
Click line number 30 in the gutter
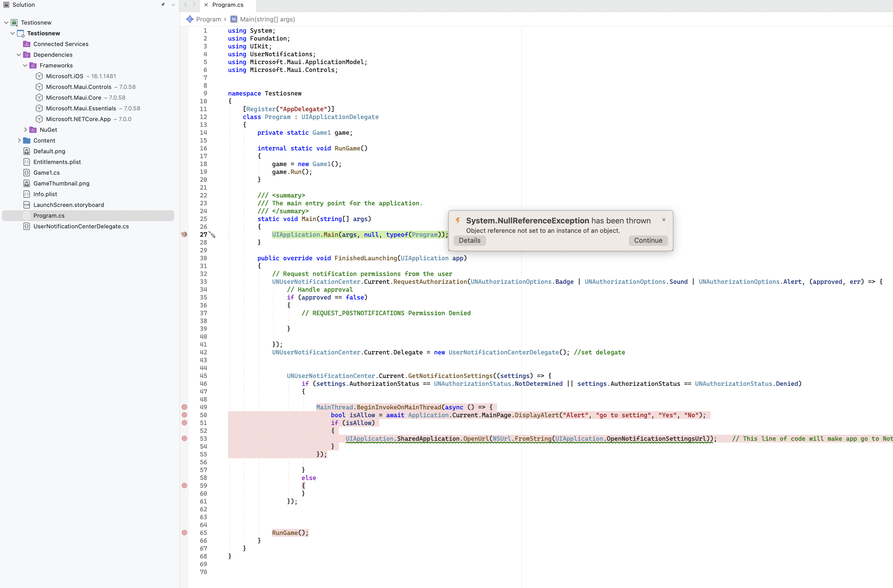(203, 258)
